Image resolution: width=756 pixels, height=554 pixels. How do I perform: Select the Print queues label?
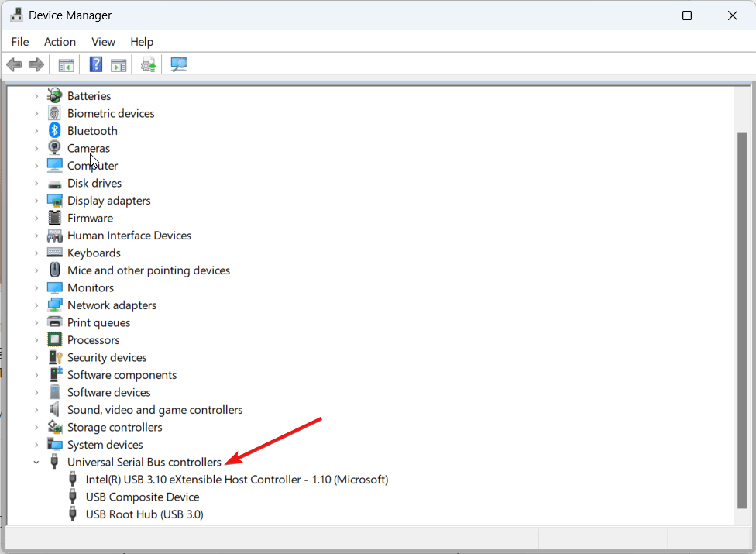click(99, 322)
